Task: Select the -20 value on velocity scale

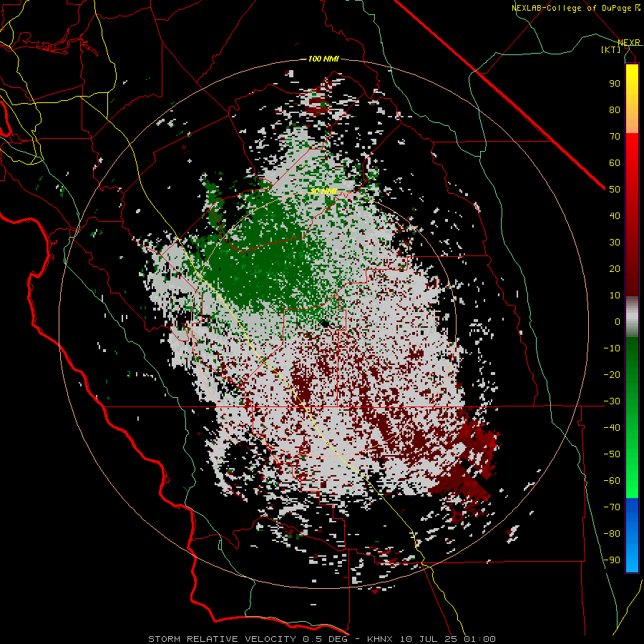Action: [612, 374]
